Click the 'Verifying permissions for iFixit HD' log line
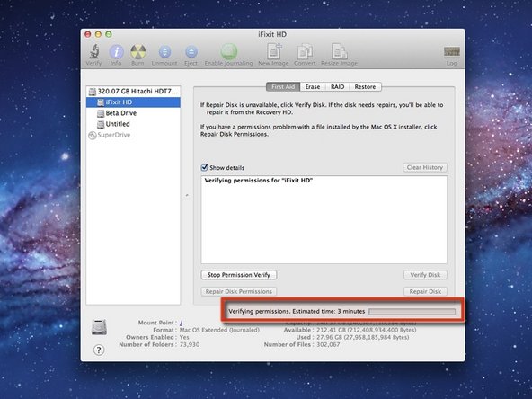This screenshot has height=399, width=532. pyautogui.click(x=258, y=181)
